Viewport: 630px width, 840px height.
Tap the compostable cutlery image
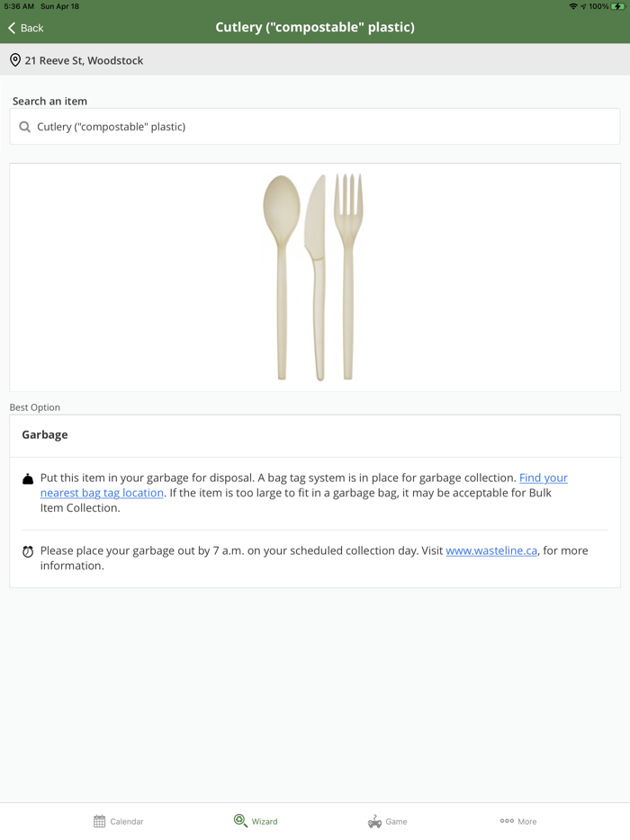click(314, 277)
